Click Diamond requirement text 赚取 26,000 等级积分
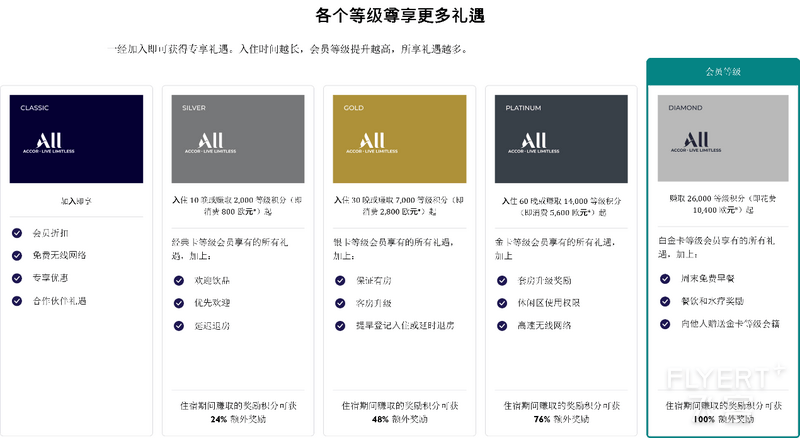The image size is (800, 438). [723, 204]
